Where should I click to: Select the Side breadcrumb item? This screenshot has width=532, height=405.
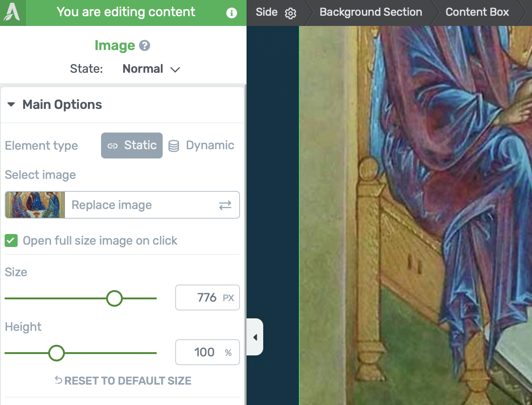pyautogui.click(x=266, y=12)
